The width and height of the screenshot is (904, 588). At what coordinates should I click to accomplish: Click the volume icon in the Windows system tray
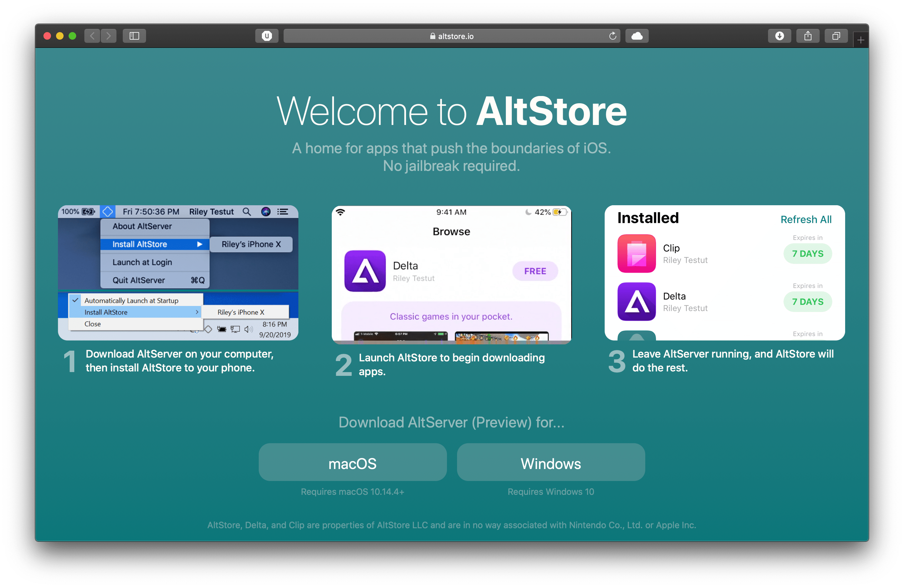(x=249, y=329)
